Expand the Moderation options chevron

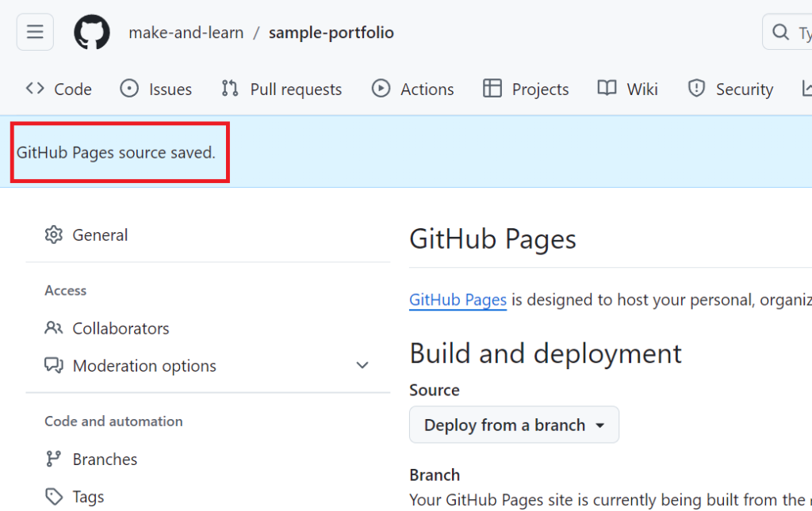(362, 366)
